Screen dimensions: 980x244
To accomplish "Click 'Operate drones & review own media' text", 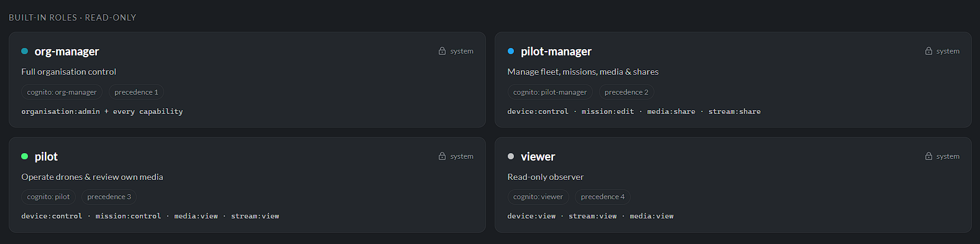I will pos(92,177).
